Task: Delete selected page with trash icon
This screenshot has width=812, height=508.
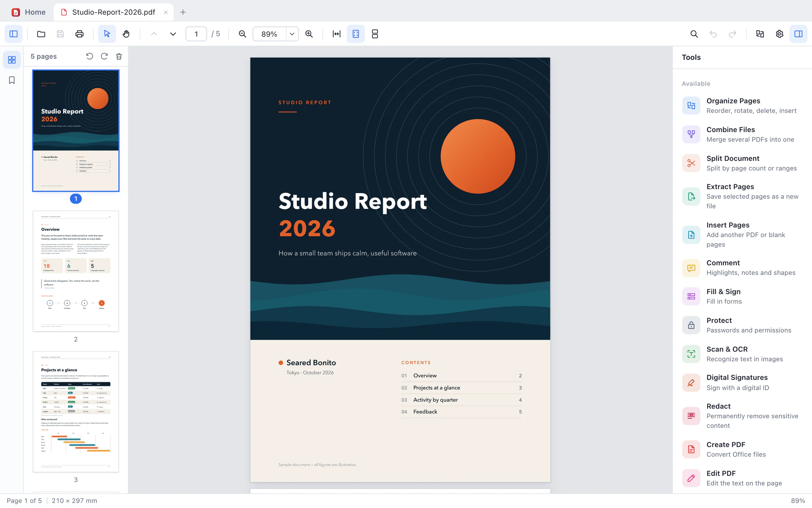Action: tap(119, 56)
